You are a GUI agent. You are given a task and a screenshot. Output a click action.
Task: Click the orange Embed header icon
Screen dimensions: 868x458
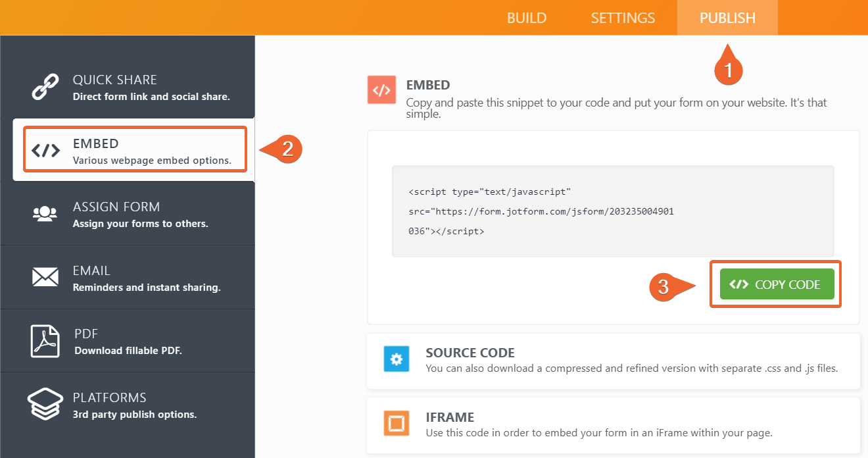(381, 89)
